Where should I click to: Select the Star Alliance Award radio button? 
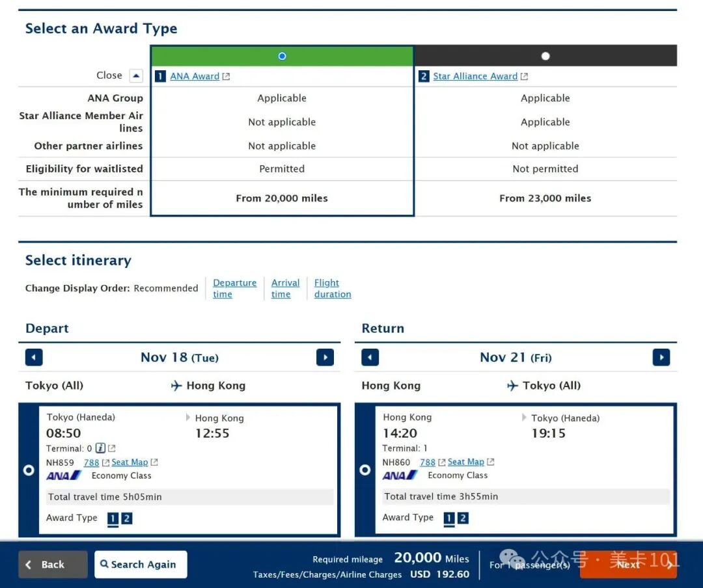[x=545, y=56]
